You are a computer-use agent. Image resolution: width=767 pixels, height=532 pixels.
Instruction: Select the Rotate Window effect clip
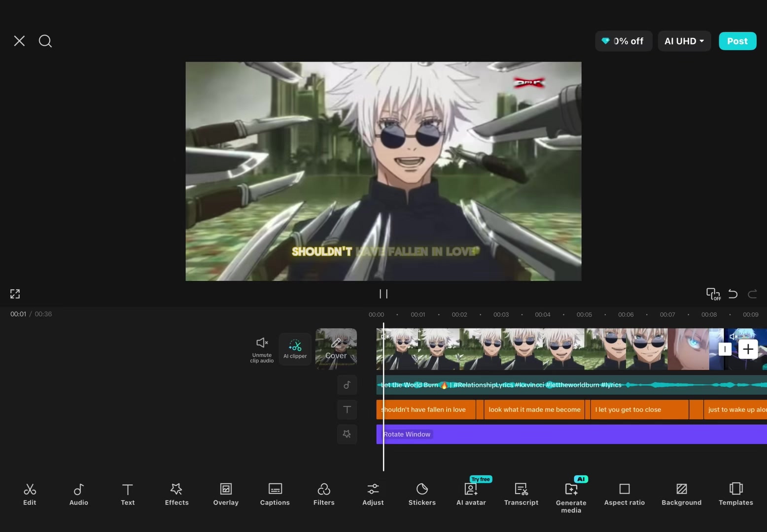coord(571,434)
